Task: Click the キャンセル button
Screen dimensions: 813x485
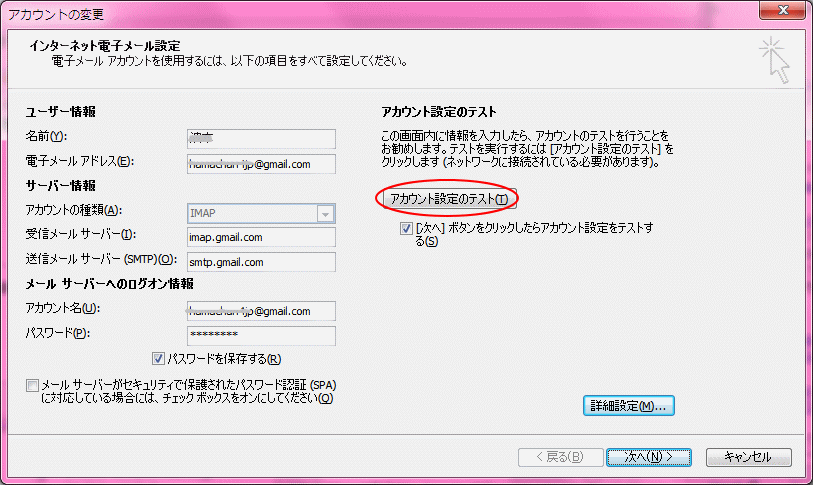Action: pyautogui.click(x=748, y=457)
